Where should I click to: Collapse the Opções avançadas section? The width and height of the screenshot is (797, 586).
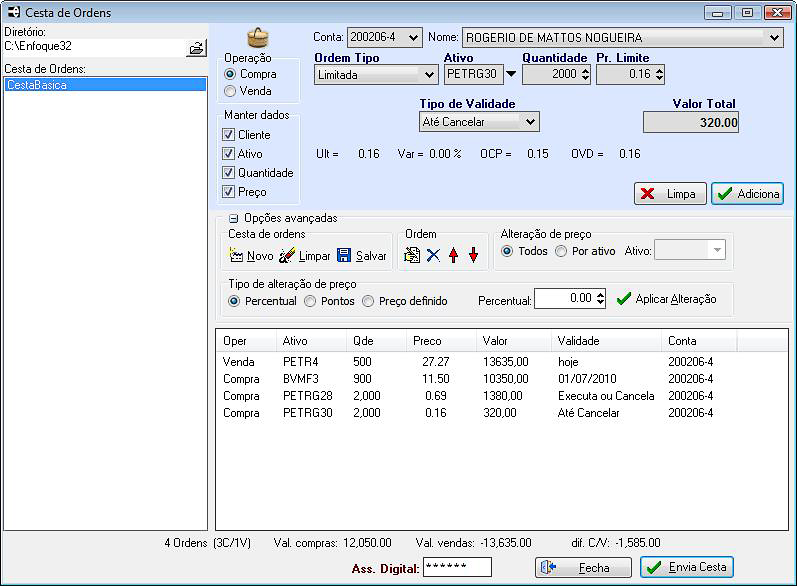click(x=233, y=218)
